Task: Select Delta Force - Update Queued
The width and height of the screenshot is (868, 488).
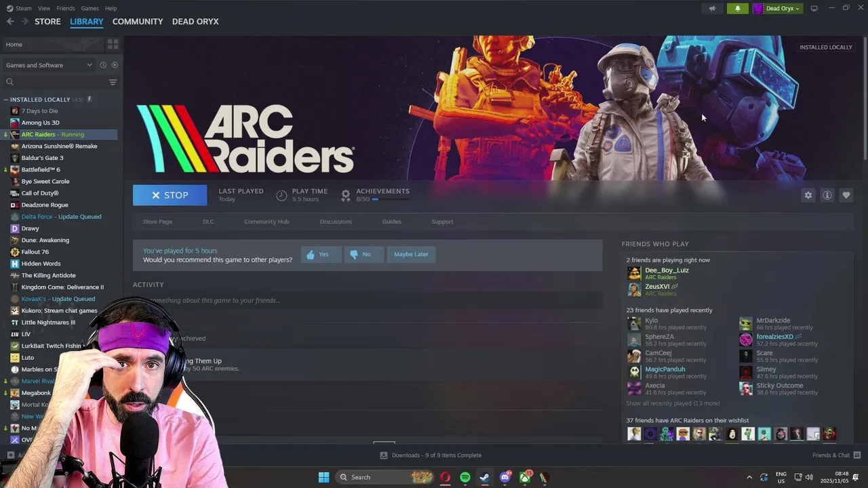Action: (60, 217)
